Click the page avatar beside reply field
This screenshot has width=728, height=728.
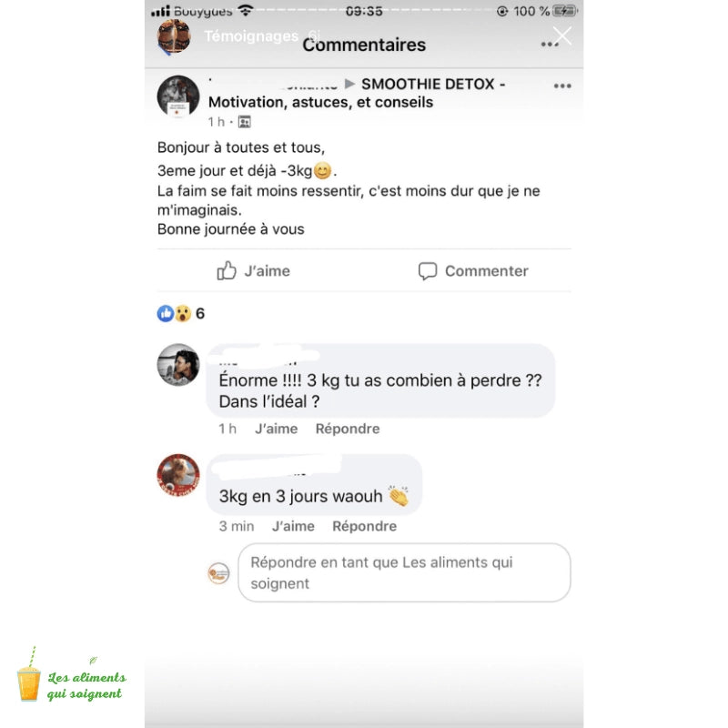tap(218, 573)
